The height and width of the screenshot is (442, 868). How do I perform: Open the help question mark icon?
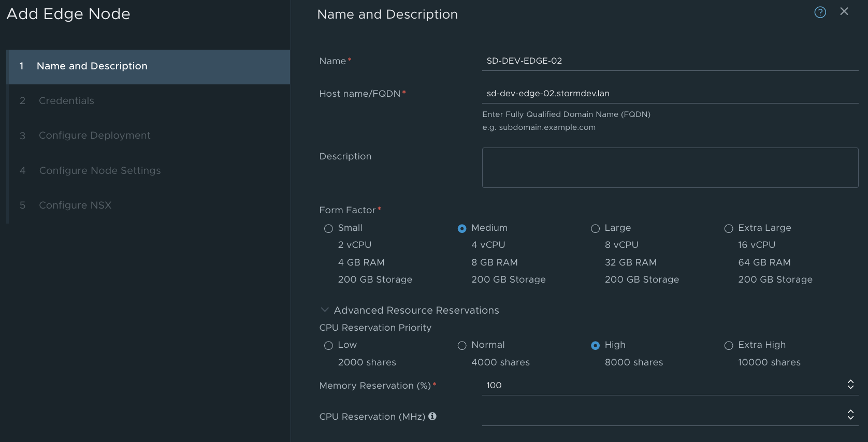820,12
